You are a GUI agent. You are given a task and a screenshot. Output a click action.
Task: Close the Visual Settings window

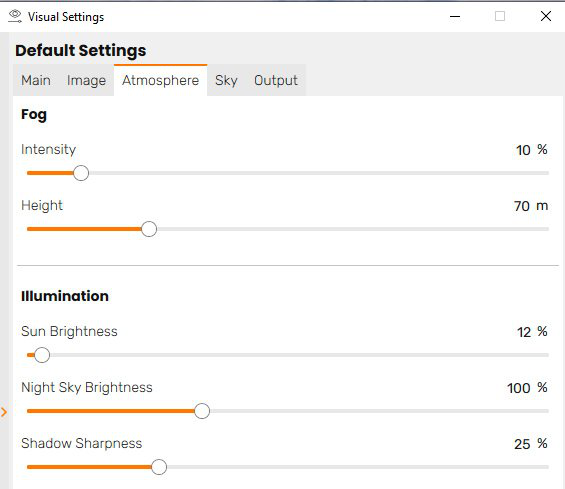tap(546, 16)
